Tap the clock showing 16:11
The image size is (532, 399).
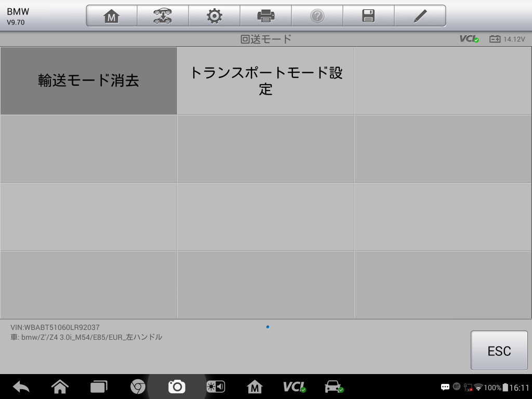[x=519, y=388]
